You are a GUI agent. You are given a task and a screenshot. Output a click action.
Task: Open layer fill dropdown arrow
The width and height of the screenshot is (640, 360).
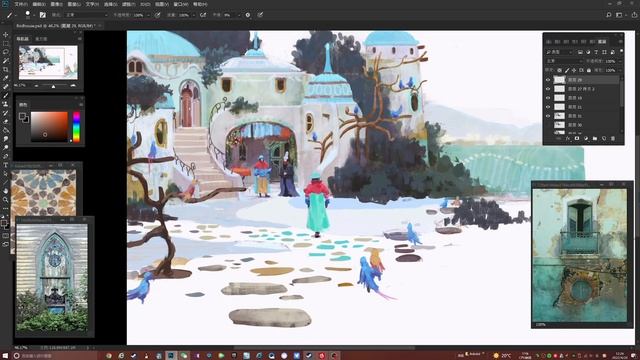pos(620,71)
